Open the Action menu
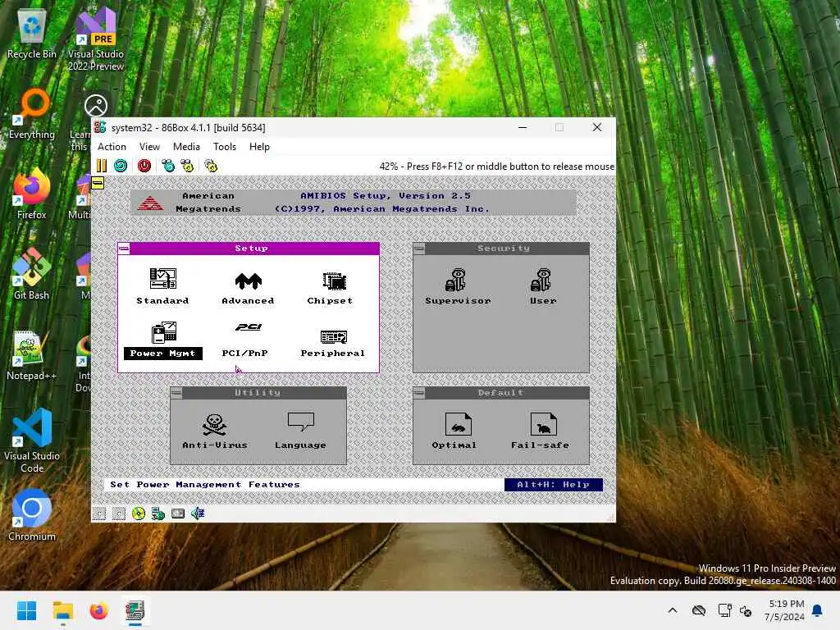840x630 pixels. click(112, 147)
